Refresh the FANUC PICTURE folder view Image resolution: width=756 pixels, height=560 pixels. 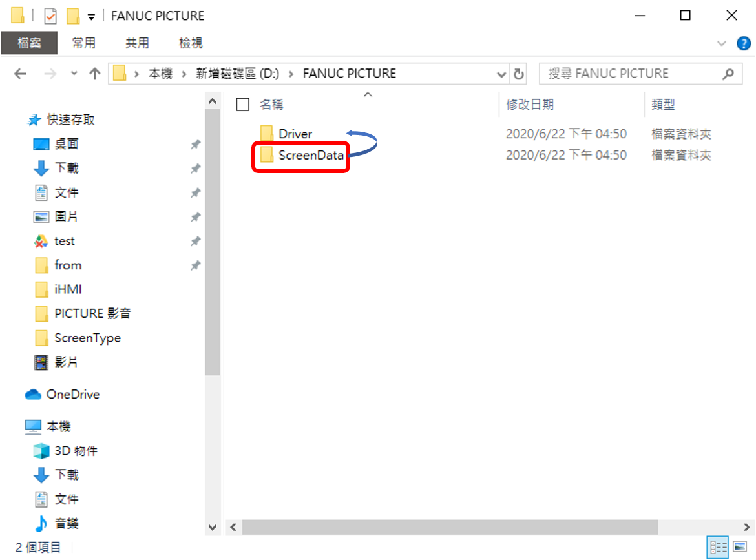[x=518, y=74]
